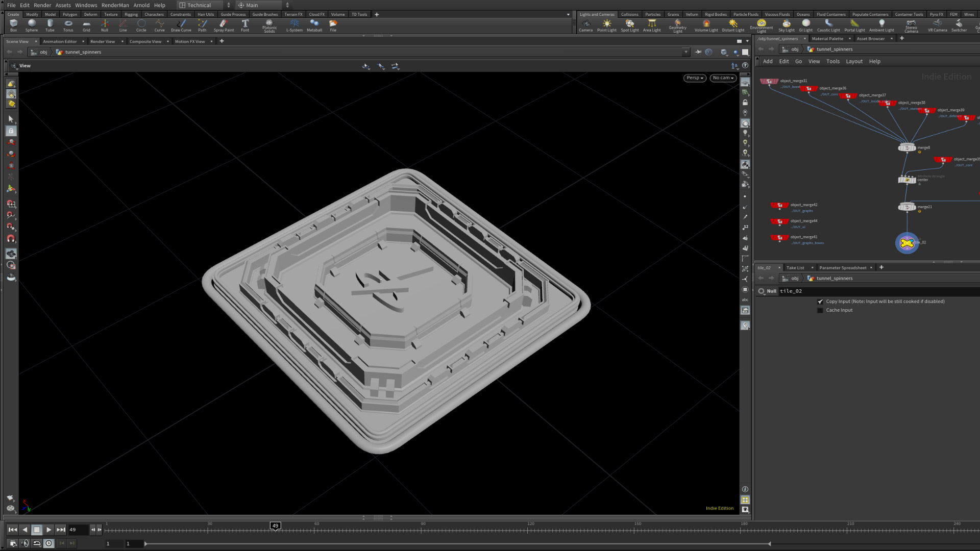Image resolution: width=980 pixels, height=551 pixels.
Task: Open the Persp viewport dropdown
Action: click(695, 78)
